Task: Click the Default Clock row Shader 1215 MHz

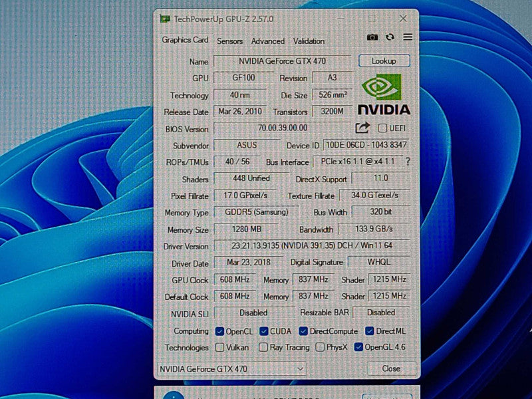Action: point(390,296)
